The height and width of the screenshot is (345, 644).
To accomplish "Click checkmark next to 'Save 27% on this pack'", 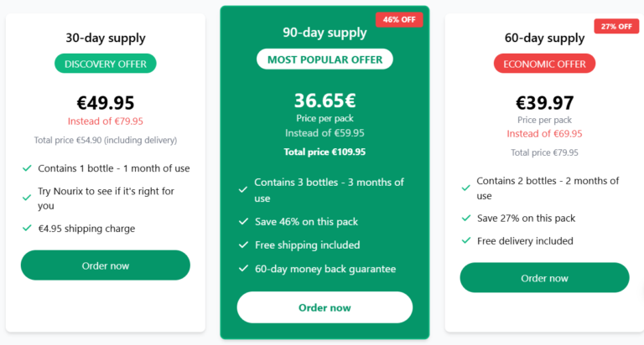I will click(x=465, y=218).
